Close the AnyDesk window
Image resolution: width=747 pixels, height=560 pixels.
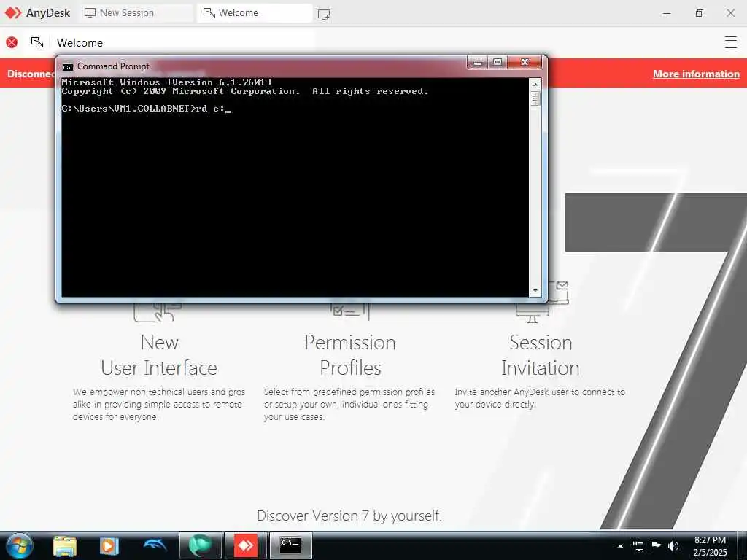click(731, 13)
